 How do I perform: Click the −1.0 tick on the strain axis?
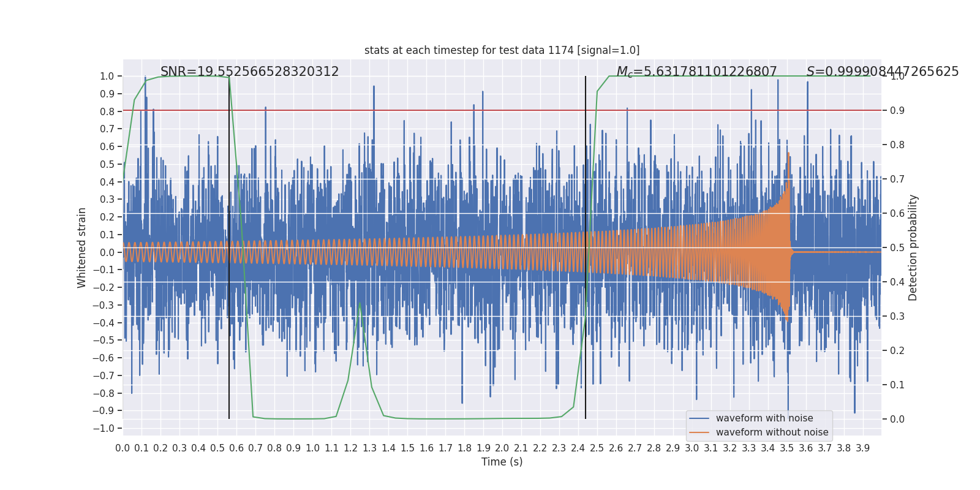pos(107,428)
